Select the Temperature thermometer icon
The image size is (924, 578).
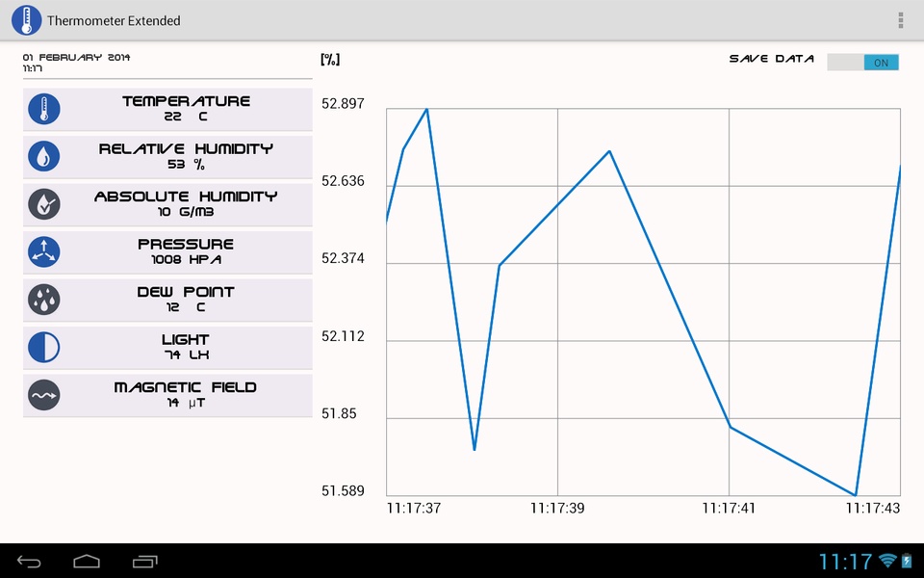point(44,109)
